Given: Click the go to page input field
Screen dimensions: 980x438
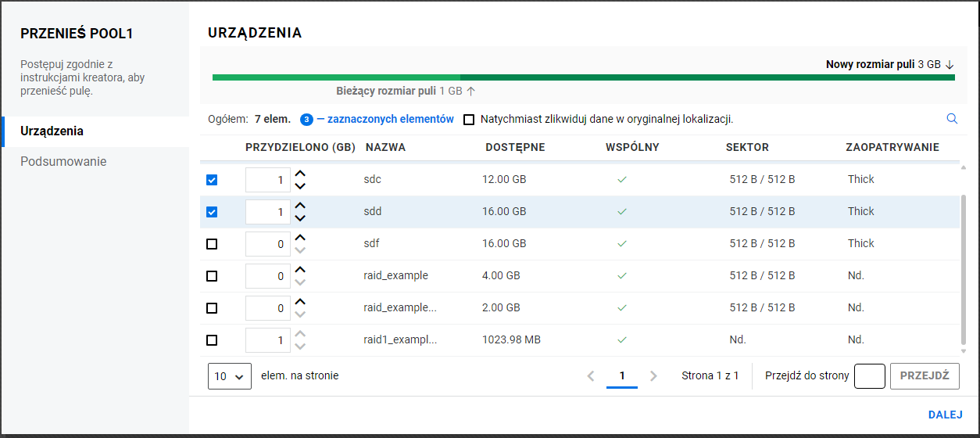Looking at the screenshot, I should pyautogui.click(x=869, y=376).
